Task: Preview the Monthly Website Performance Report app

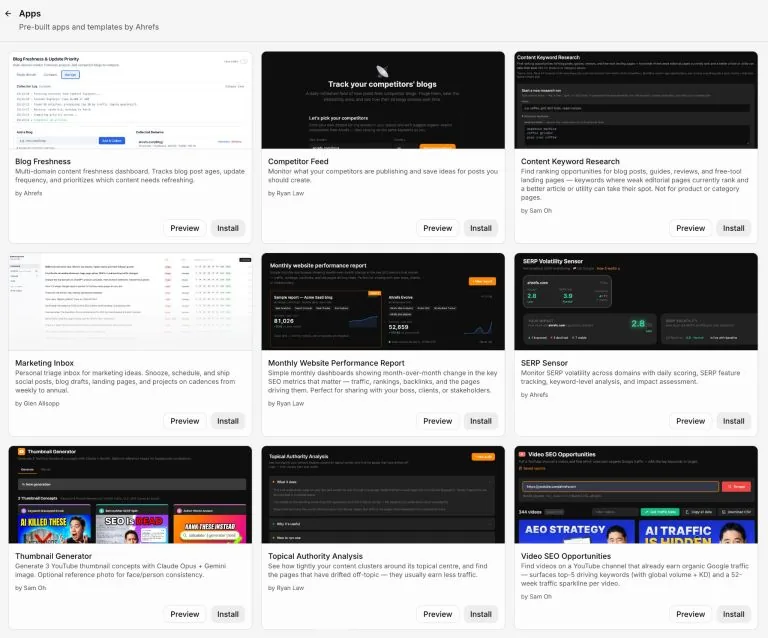Action: point(437,421)
